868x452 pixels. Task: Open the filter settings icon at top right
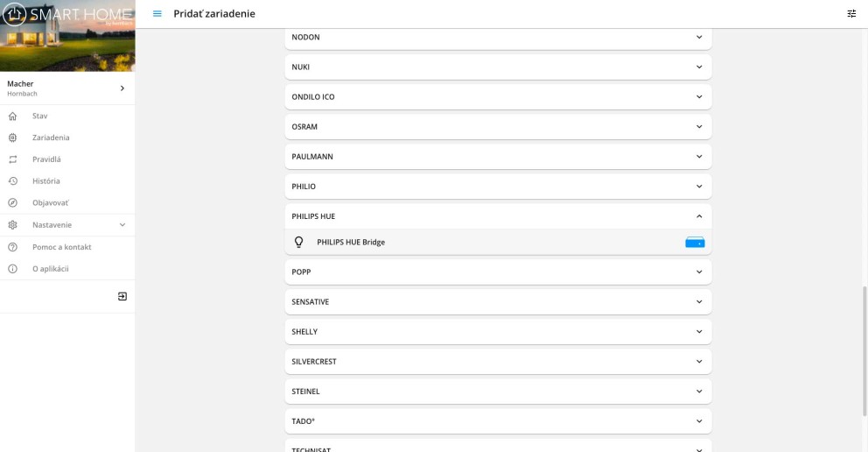(851, 14)
